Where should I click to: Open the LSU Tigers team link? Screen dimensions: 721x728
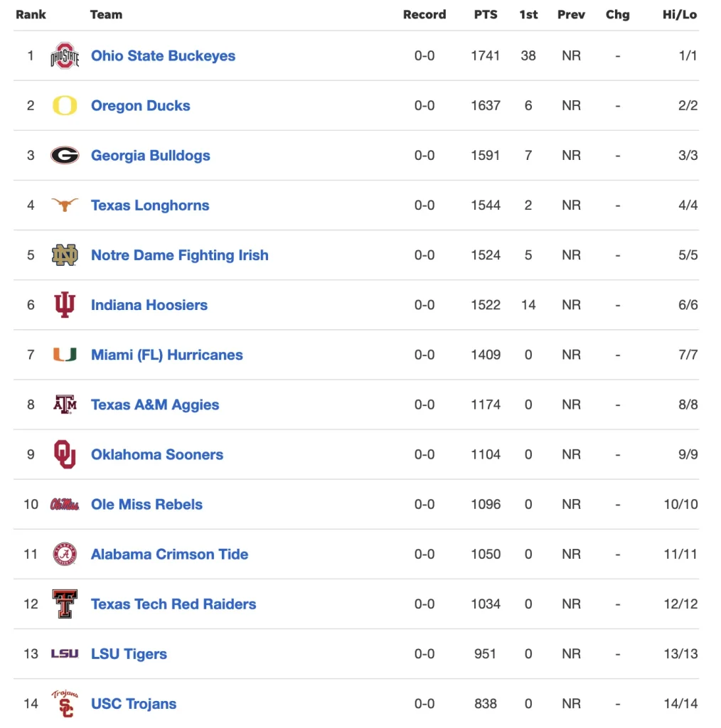pos(129,654)
